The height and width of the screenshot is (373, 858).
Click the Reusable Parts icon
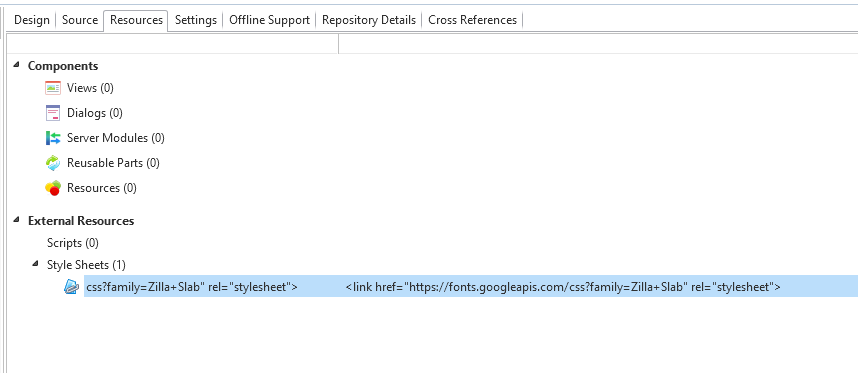pyautogui.click(x=53, y=163)
